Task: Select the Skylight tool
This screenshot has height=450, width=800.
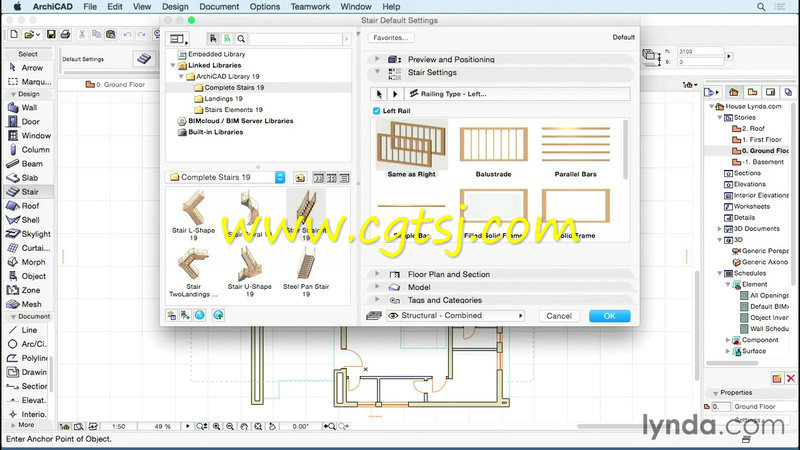Action: point(28,234)
